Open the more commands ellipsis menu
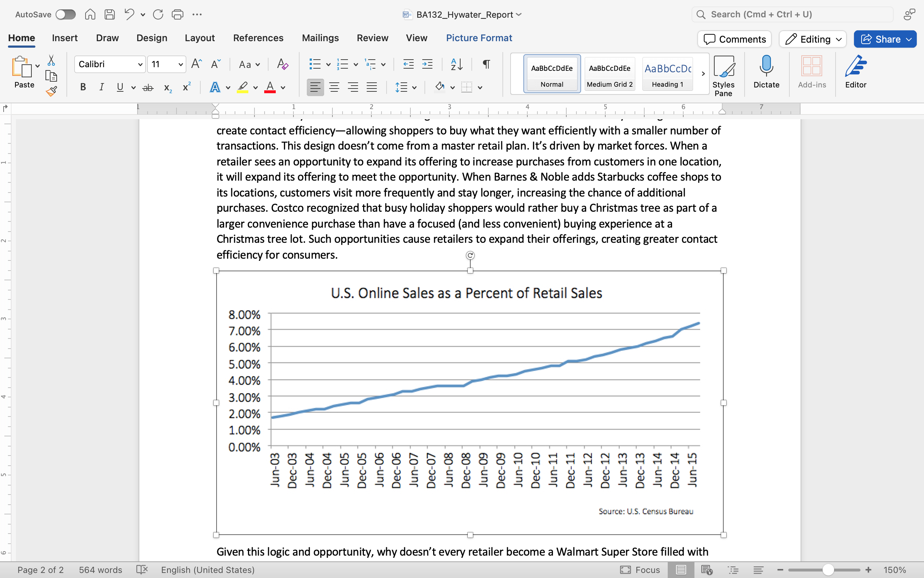 click(197, 14)
